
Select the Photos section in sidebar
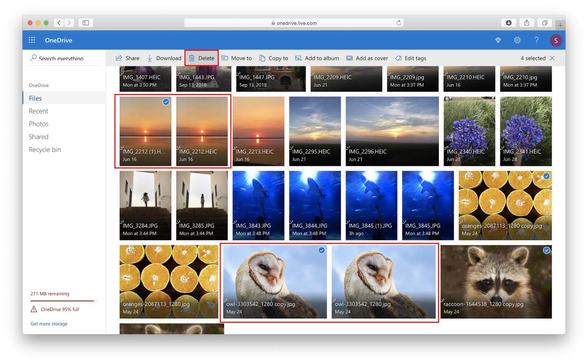pos(39,123)
